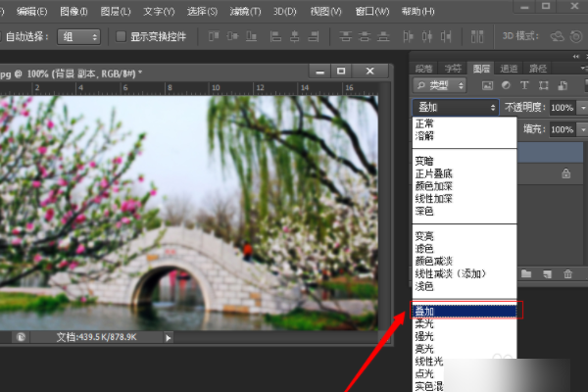This screenshot has height=392, width=588.
Task: Click the status bar arrow beside document size
Action: point(169,337)
